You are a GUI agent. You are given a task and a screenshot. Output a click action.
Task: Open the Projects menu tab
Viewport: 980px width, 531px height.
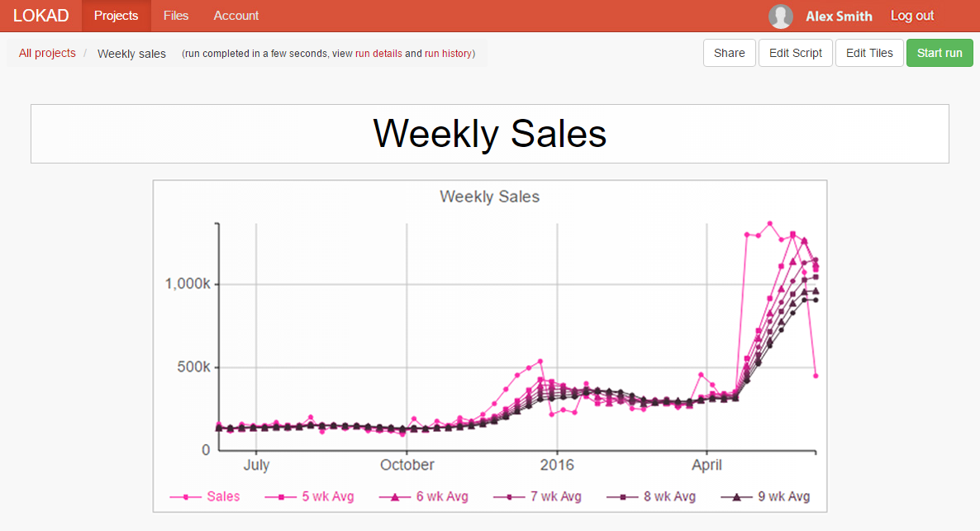tap(116, 16)
